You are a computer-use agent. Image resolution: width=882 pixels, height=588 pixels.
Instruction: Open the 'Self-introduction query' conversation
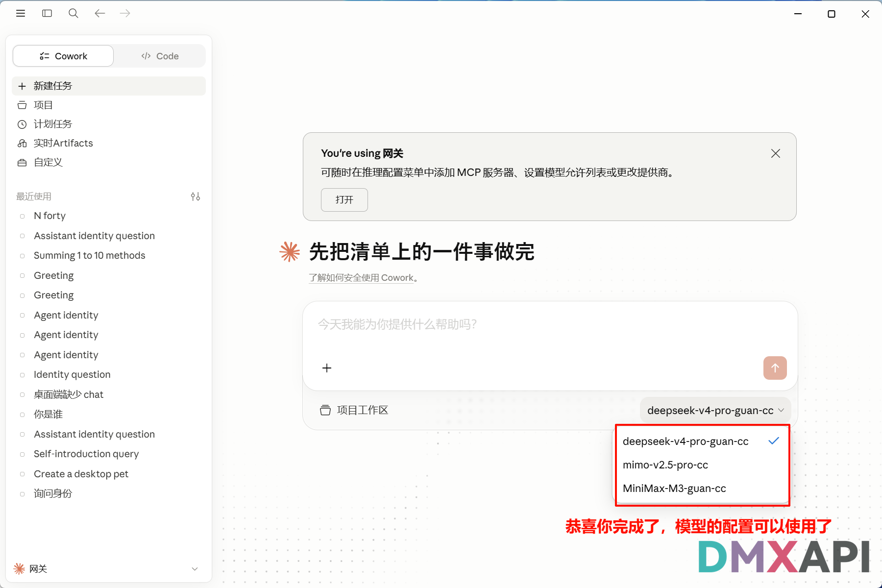[109, 454]
